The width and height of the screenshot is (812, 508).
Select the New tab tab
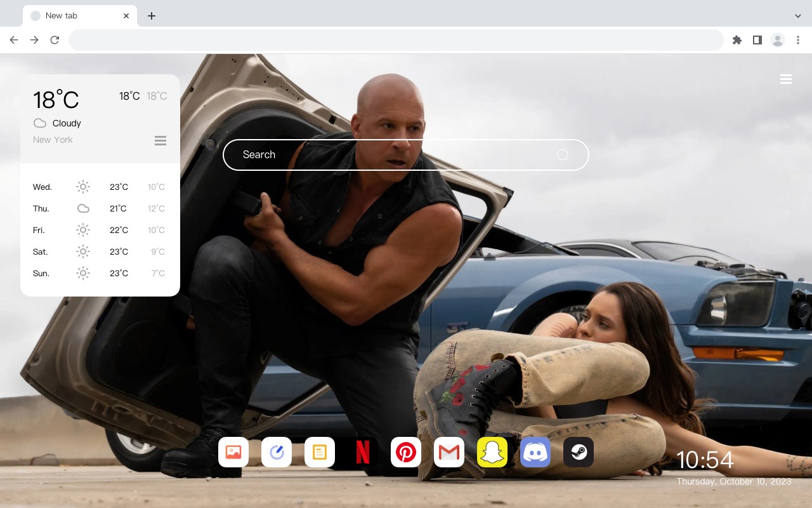coord(80,16)
